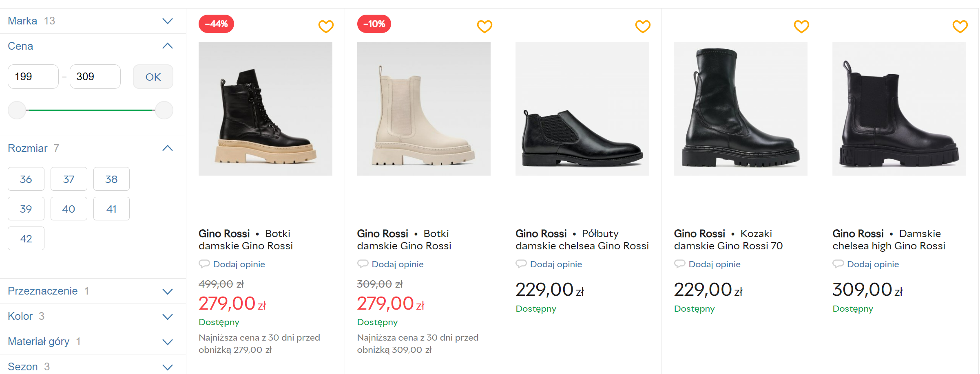Click the right price slider handle

pos(164,110)
